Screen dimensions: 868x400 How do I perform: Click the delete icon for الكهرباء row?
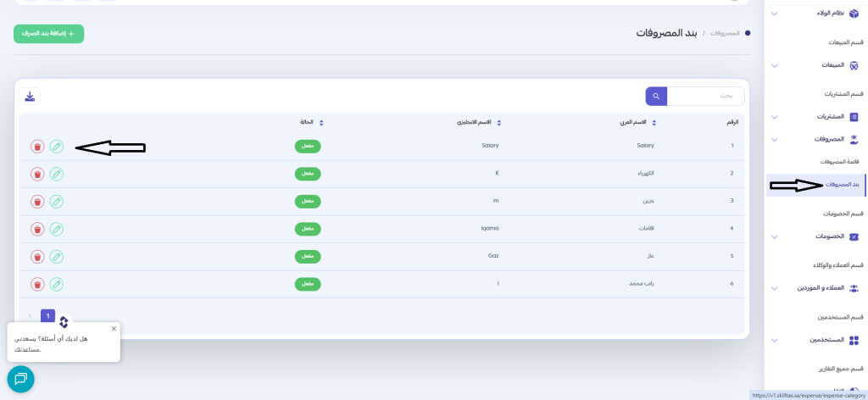pyautogui.click(x=37, y=174)
